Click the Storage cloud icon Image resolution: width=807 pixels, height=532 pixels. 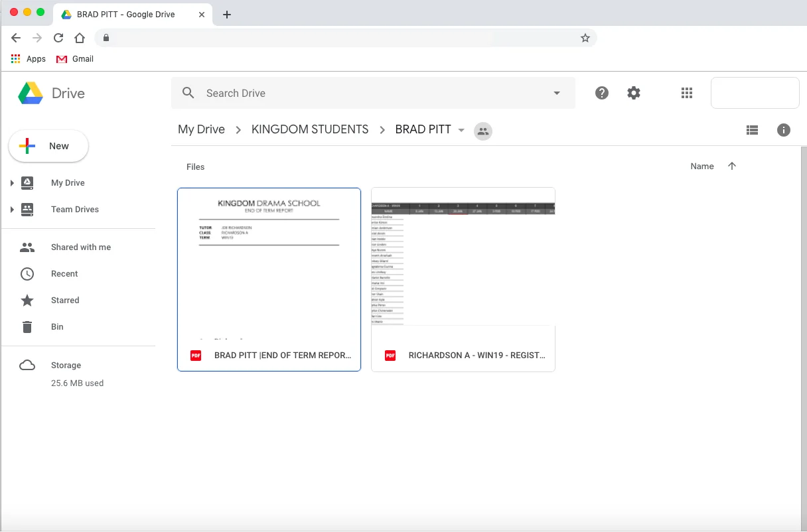click(27, 366)
